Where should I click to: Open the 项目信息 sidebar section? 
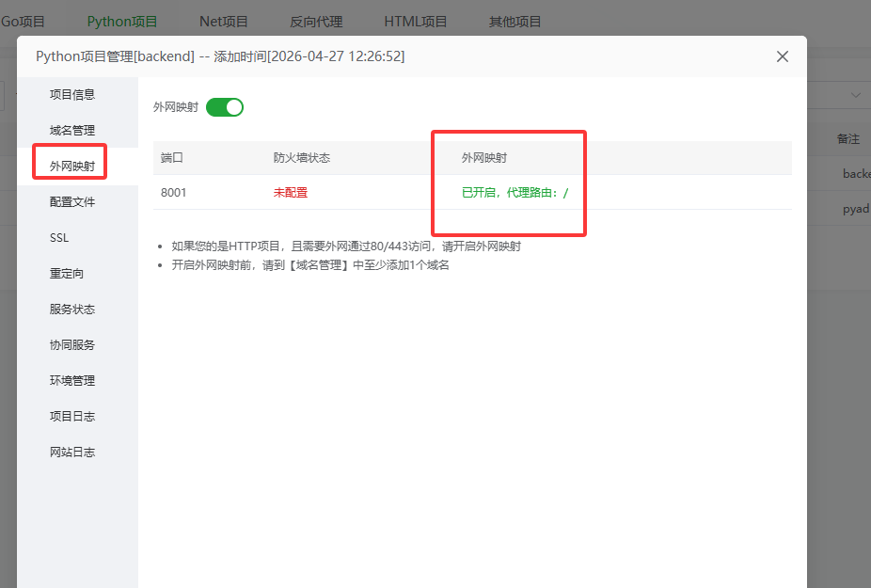[72, 94]
